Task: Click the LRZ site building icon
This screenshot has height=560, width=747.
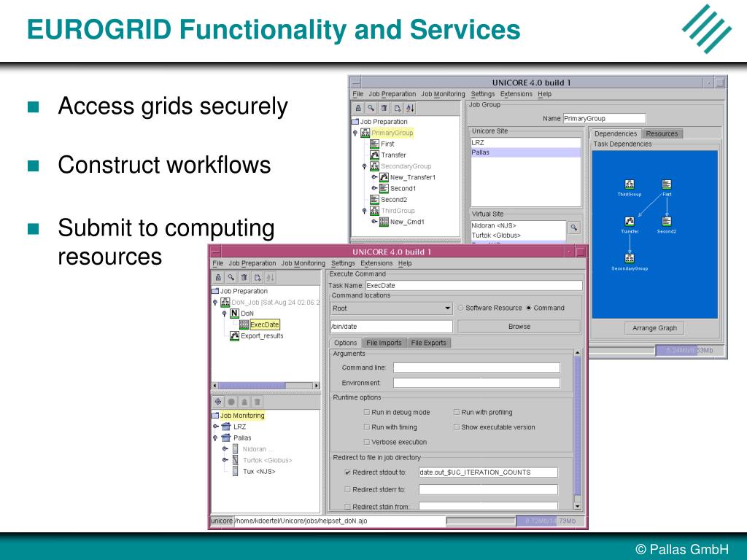Action: tap(226, 427)
